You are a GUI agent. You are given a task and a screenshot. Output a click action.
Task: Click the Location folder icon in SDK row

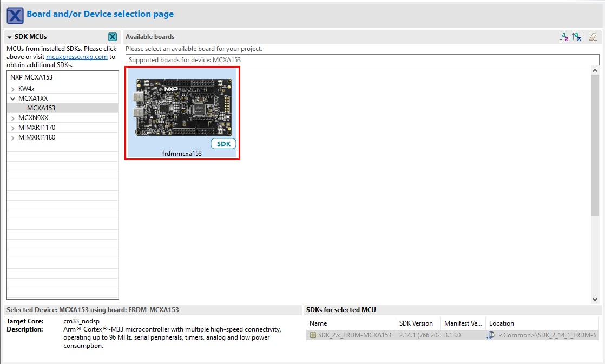[x=490, y=335]
